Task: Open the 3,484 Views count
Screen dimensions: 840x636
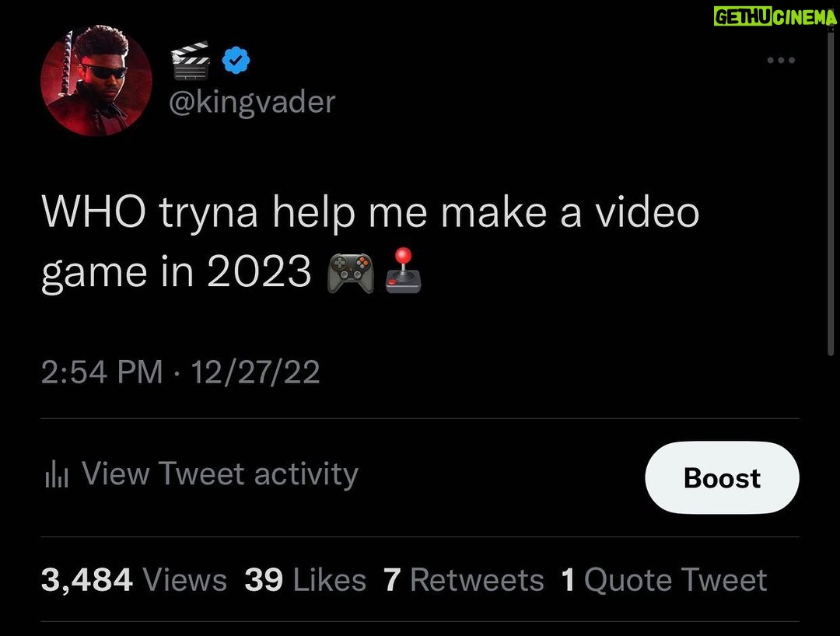Action: click(134, 580)
